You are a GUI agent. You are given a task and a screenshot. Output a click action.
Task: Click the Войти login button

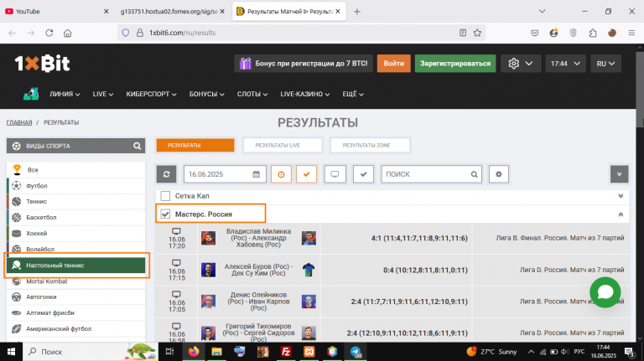(393, 64)
